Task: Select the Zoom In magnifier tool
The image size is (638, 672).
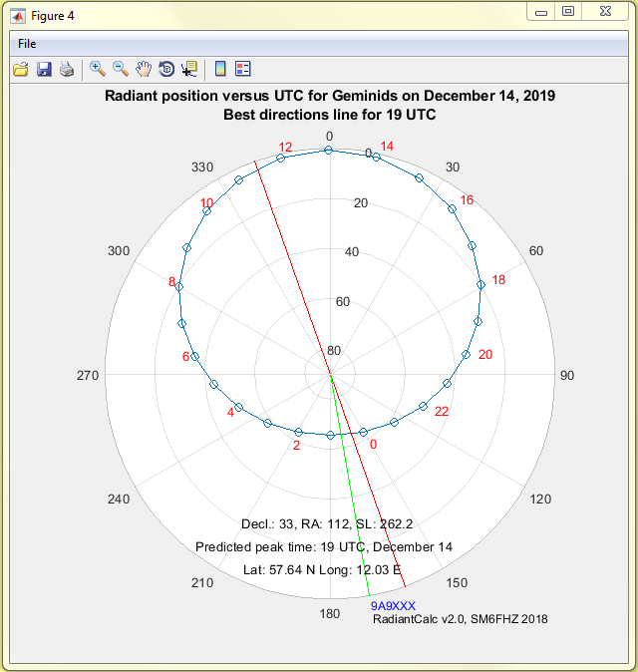Action: pyautogui.click(x=98, y=69)
